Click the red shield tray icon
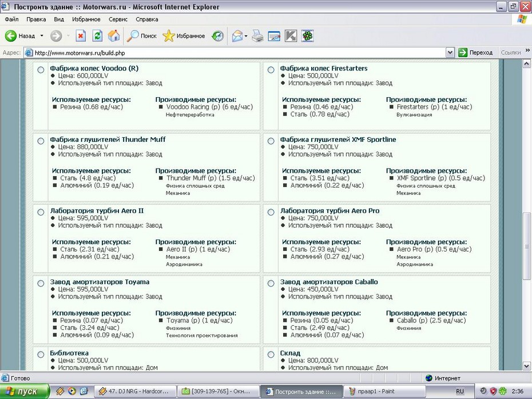This screenshot has height=399, width=532. point(493,391)
